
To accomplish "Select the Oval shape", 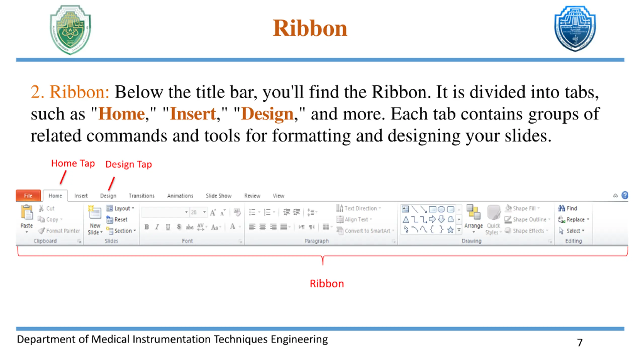I will click(441, 209).
